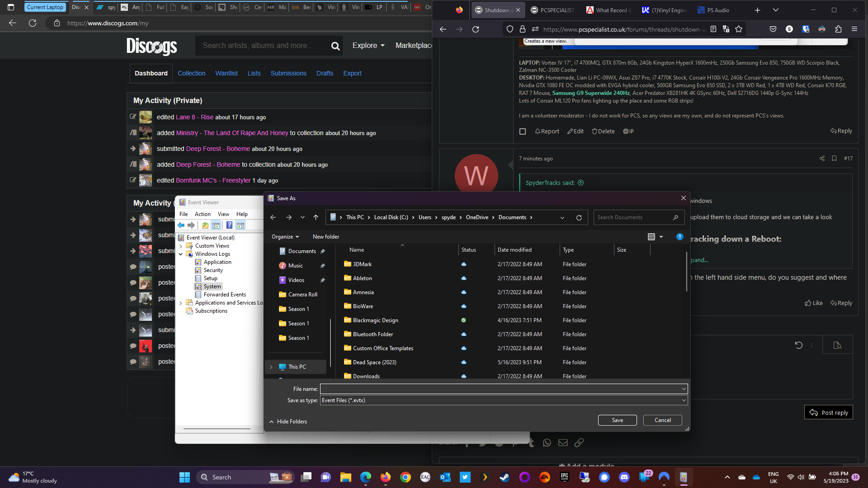Open the 3DMark folder
The height and width of the screenshot is (488, 868).
coord(362,264)
